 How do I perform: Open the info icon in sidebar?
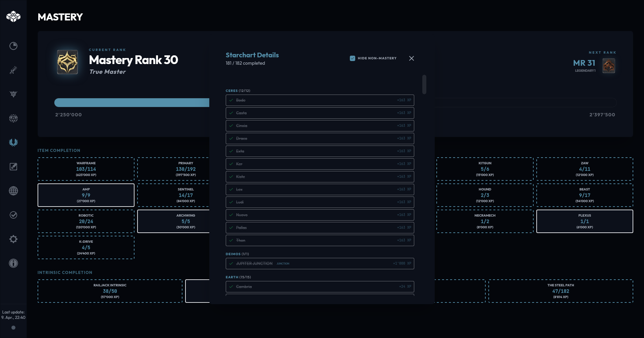click(x=13, y=263)
